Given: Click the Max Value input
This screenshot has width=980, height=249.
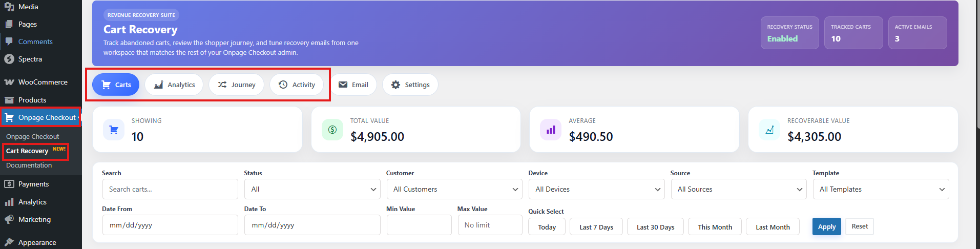Looking at the screenshot, I should point(490,225).
